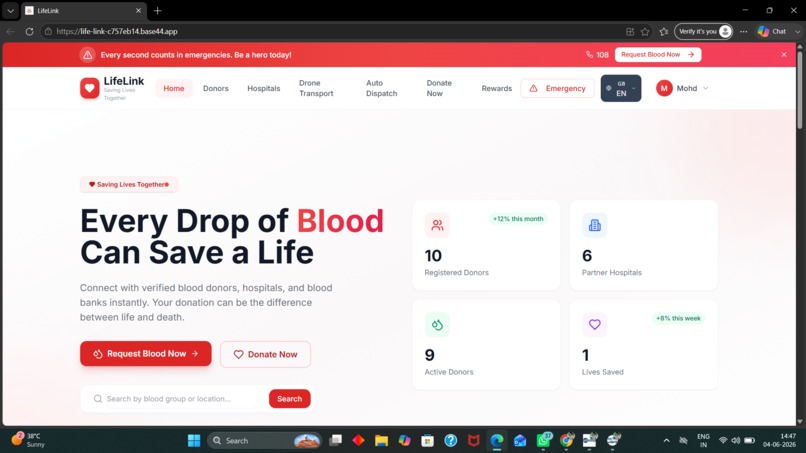The width and height of the screenshot is (806, 453).
Task: Click the Donate Now hero button
Action: 265,354
